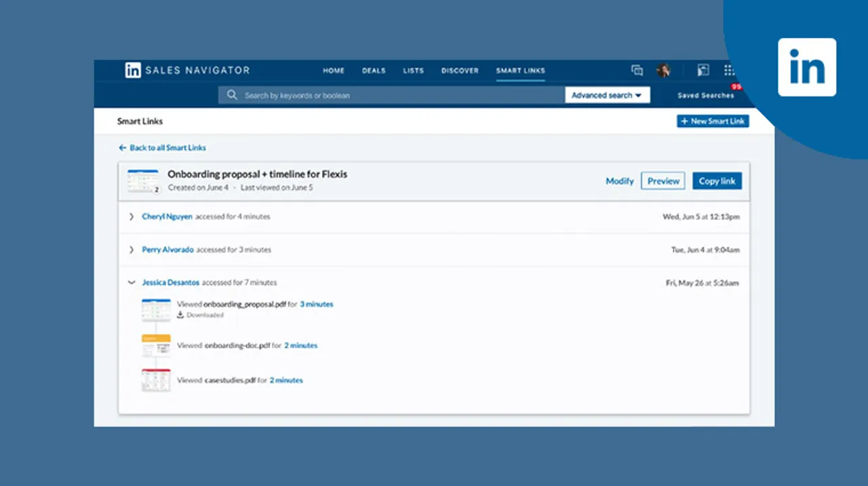
Task: Open the onboarding_proposal.pdf thumbnail
Action: 156,310
